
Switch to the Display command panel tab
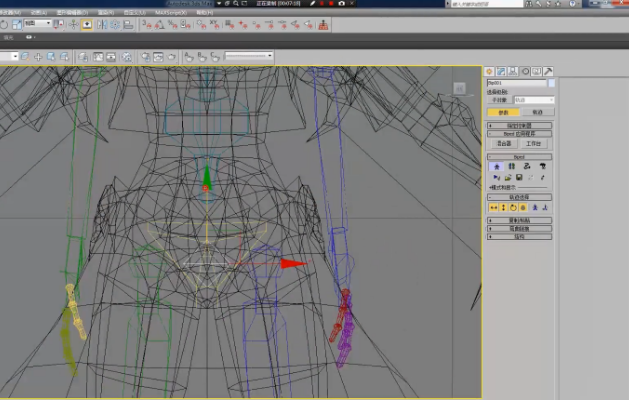coord(537,71)
